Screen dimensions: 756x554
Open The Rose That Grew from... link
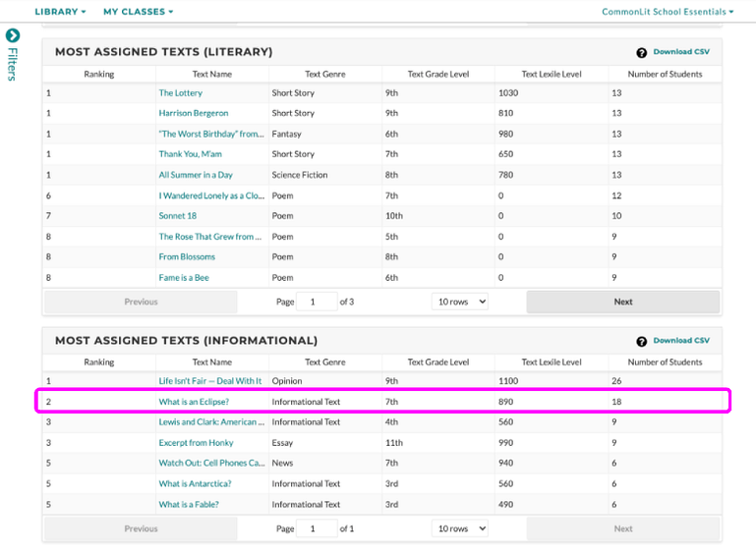209,237
